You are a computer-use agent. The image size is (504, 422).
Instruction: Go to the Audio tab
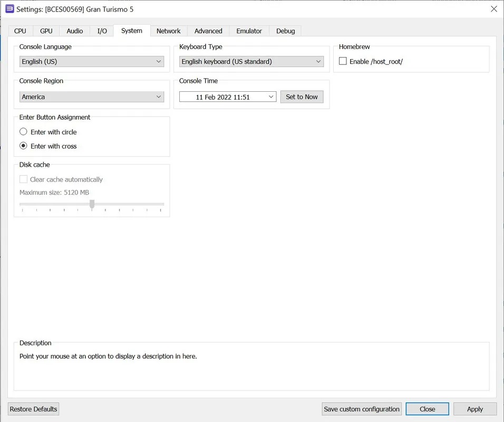[74, 31]
